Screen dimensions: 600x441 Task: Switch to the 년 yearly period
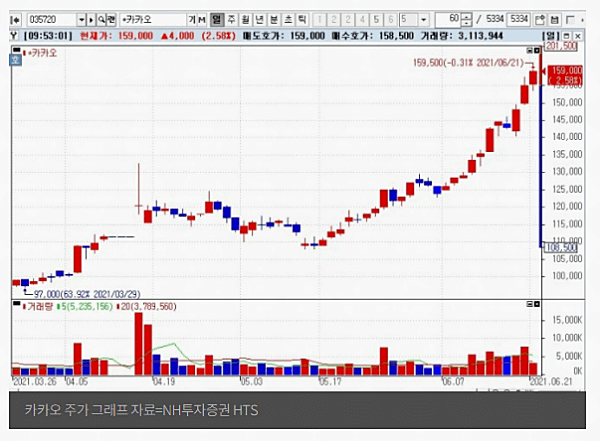[x=260, y=20]
